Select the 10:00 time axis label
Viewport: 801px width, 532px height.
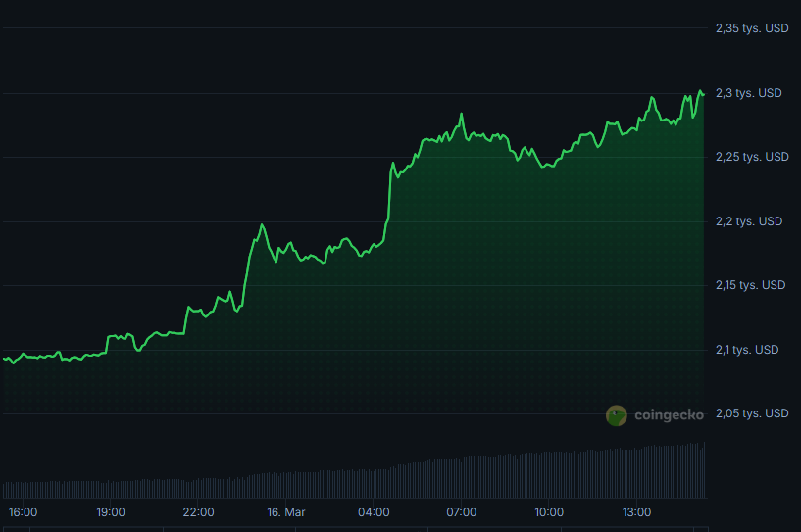(549, 512)
